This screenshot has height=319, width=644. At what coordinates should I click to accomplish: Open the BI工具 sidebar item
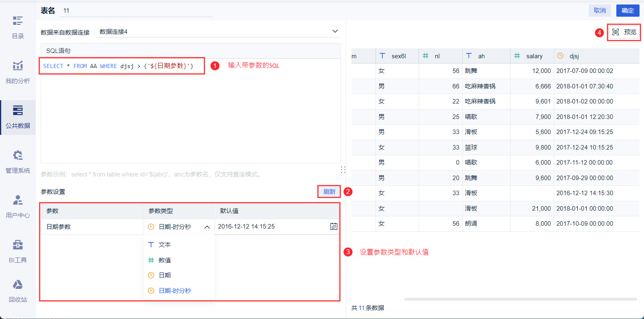tap(18, 251)
